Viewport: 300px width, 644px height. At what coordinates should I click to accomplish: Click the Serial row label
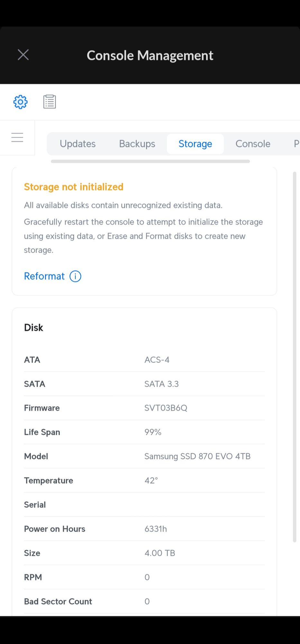(35, 505)
